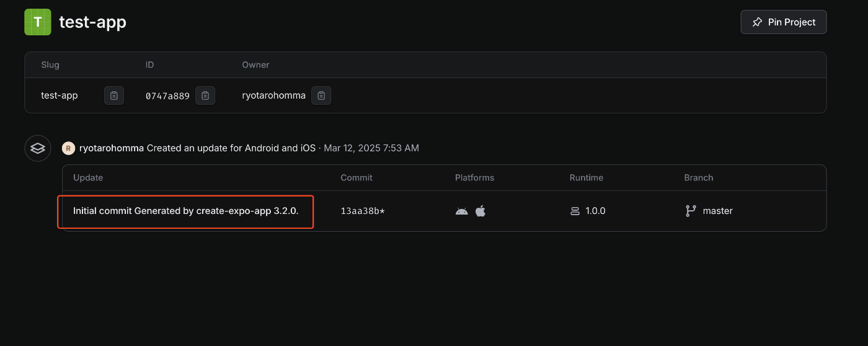
Task: Click the Apple iOS platform icon
Action: click(x=480, y=211)
